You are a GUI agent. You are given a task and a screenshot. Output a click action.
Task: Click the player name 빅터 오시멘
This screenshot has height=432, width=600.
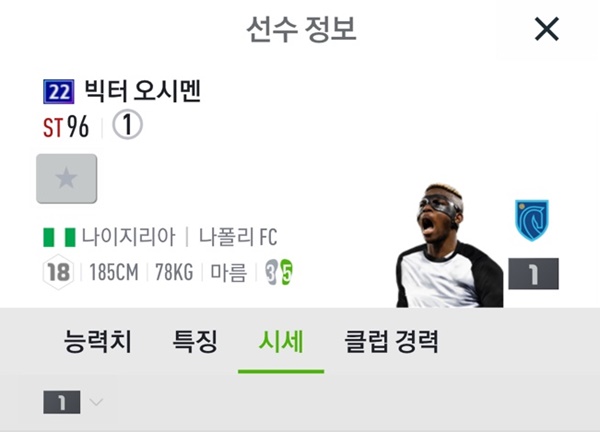coord(142,91)
